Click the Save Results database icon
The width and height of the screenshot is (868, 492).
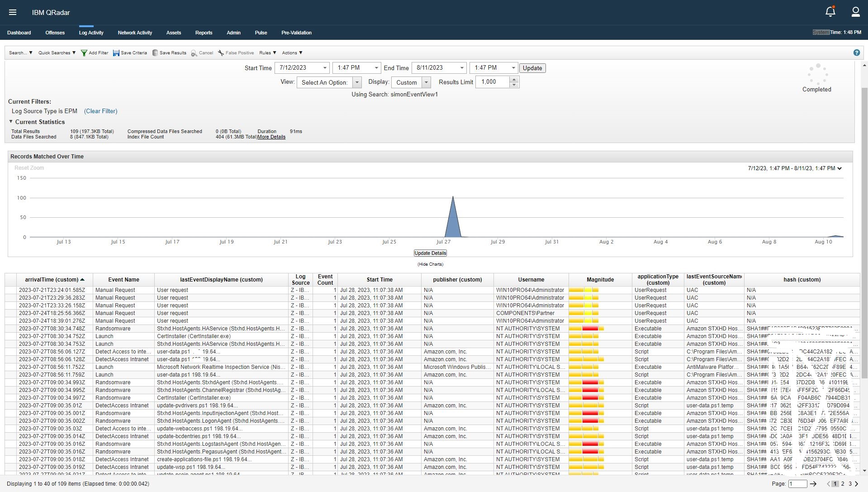(x=155, y=53)
